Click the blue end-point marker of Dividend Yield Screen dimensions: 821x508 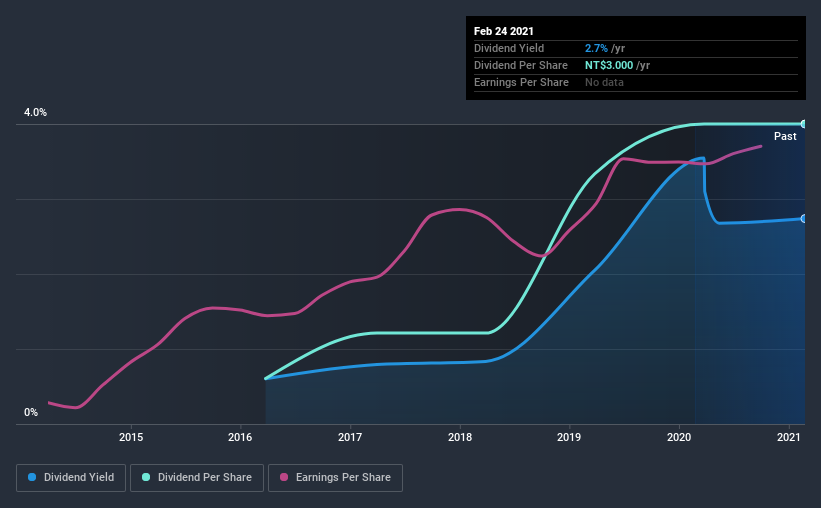tap(804, 218)
